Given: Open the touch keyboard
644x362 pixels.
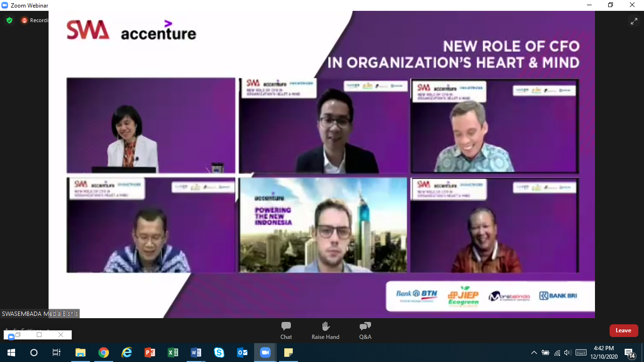Looking at the screenshot, I should click(581, 353).
